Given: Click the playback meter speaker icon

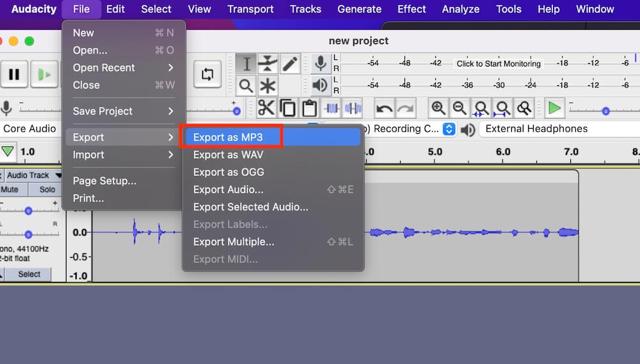Looking at the screenshot, I should 321,86.
